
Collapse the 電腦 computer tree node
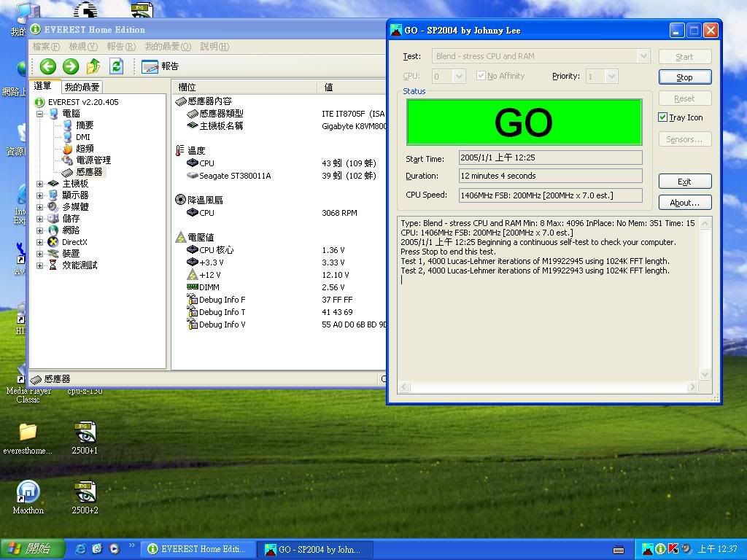[x=39, y=114]
